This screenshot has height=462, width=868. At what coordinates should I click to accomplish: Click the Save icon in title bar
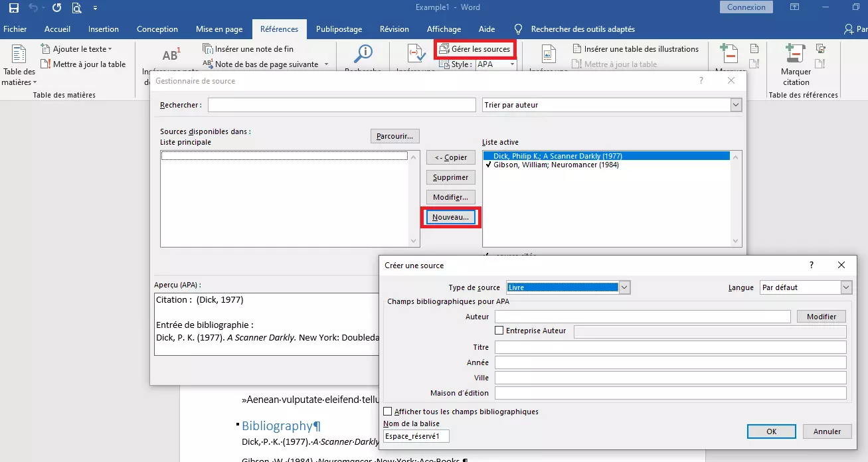14,8
